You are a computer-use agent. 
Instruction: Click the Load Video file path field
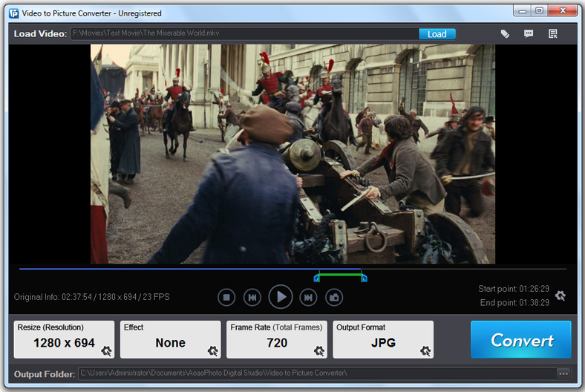click(x=244, y=34)
